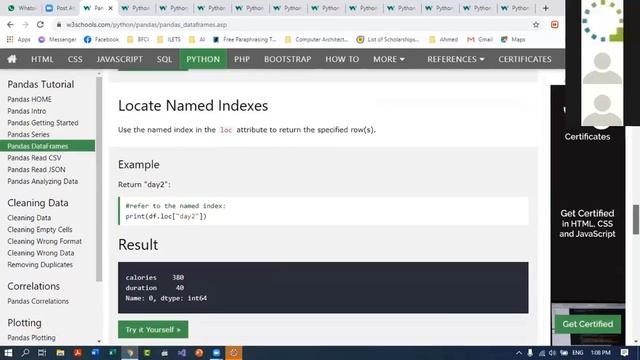Viewport: 640px width, 360px height.
Task: Click the Chrome icon on the taskbar
Action: pos(130,353)
